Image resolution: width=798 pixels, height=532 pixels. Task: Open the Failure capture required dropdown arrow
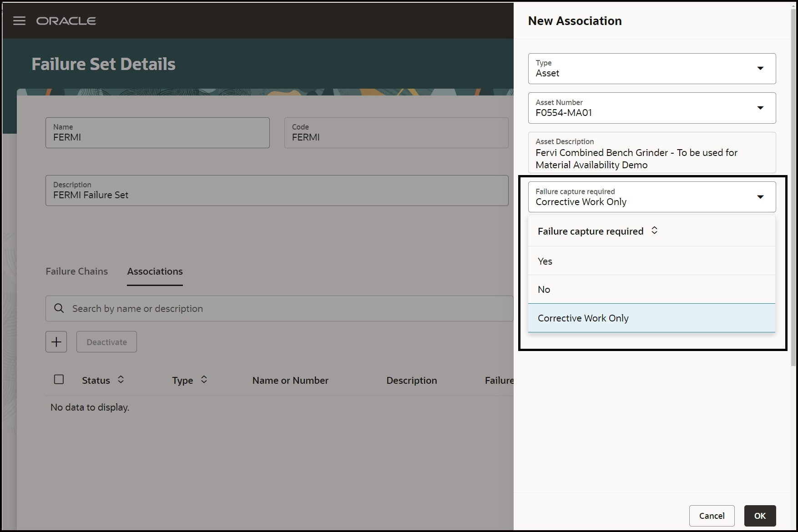point(760,197)
